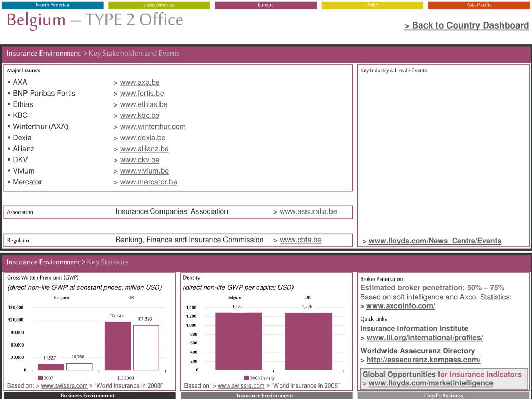Select Insurance Companies' Association text
This screenshot has width=532, height=399.
(171, 212)
